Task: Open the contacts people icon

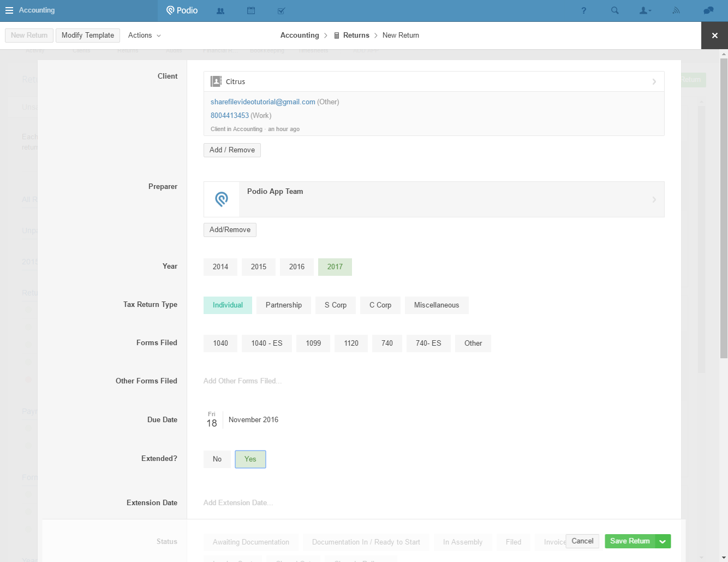Action: click(x=220, y=10)
